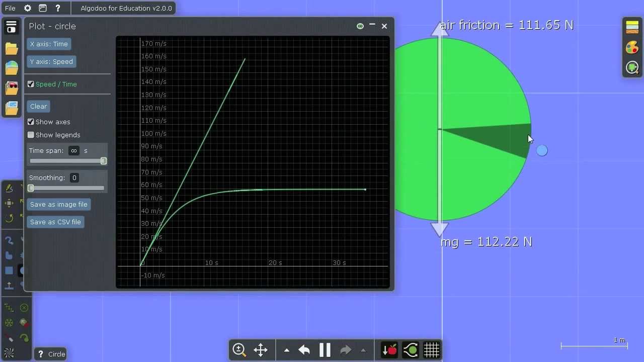Click the mg = 112.22 N label
Image resolution: width=644 pixels, height=362 pixels.
point(487,242)
